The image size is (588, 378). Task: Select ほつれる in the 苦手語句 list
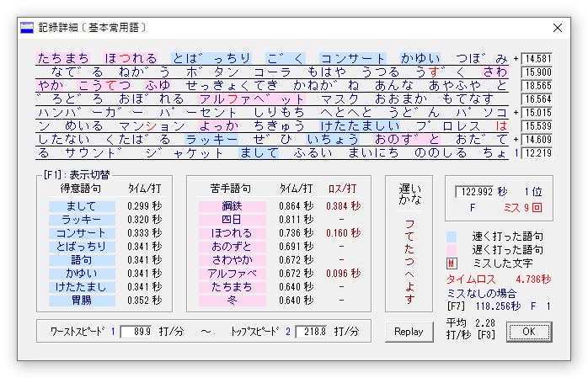[x=233, y=233]
